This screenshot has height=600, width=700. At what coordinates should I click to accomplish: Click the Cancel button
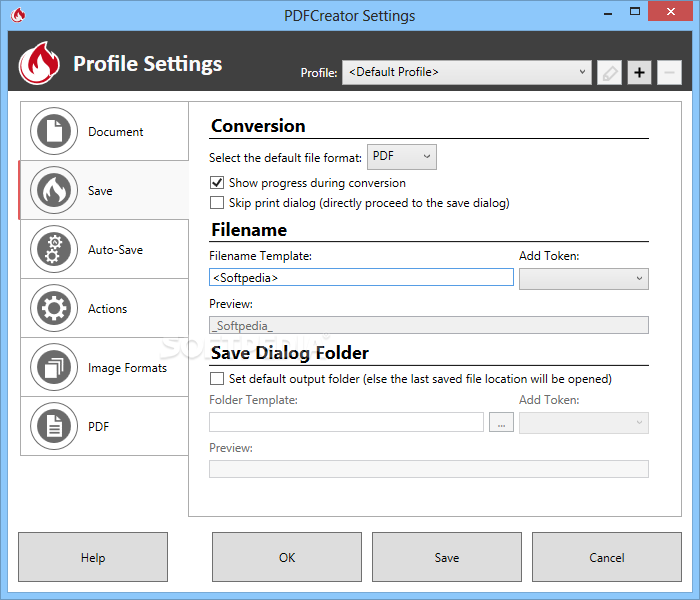[607, 557]
